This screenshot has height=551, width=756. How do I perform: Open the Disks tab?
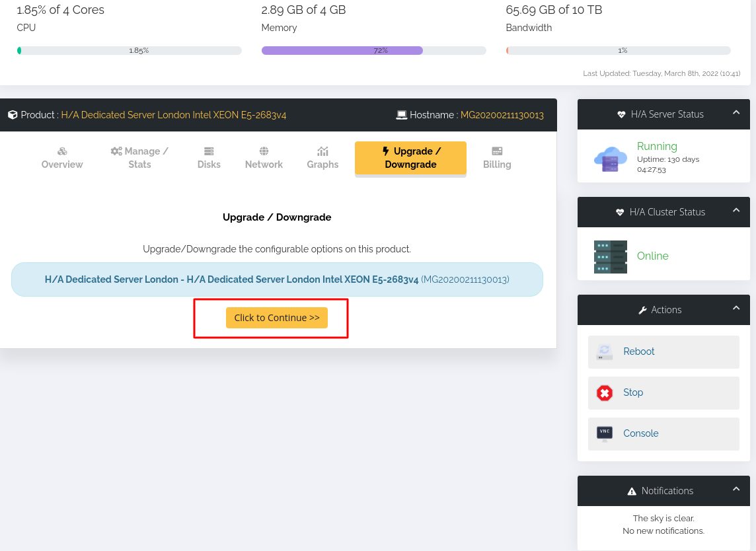coord(209,158)
